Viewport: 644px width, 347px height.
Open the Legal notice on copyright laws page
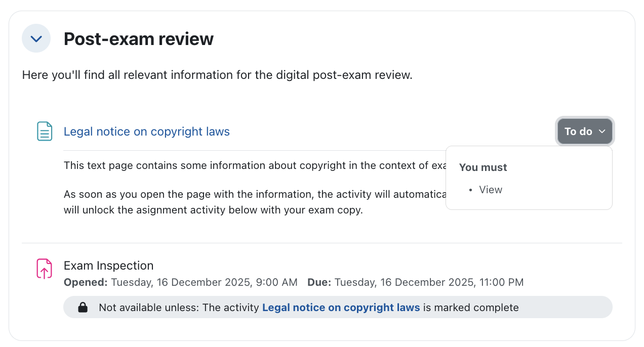[x=146, y=132]
